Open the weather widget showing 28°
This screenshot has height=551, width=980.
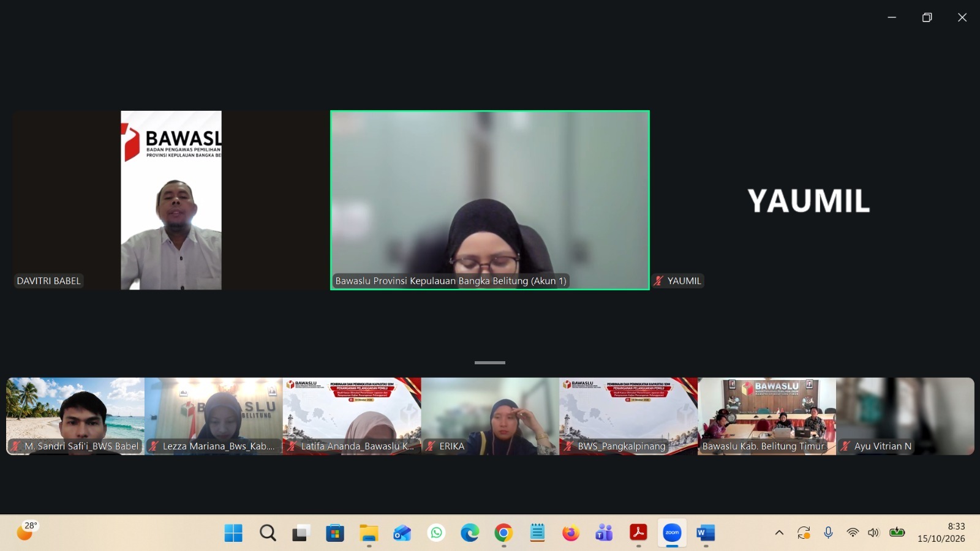tap(27, 531)
